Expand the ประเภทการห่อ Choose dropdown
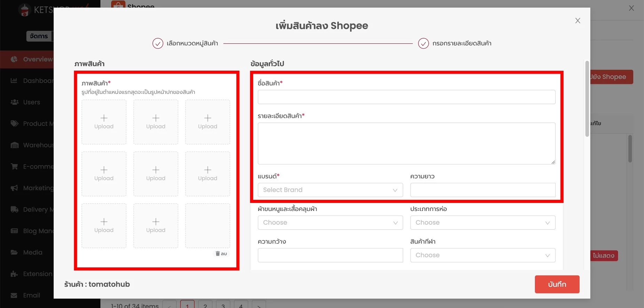Viewport: 644px width, 308px height. tap(482, 223)
